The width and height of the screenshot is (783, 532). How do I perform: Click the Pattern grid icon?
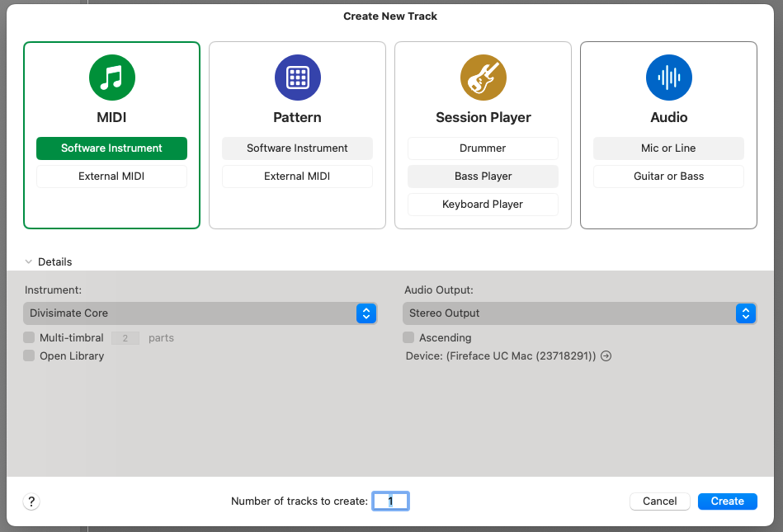(x=297, y=78)
